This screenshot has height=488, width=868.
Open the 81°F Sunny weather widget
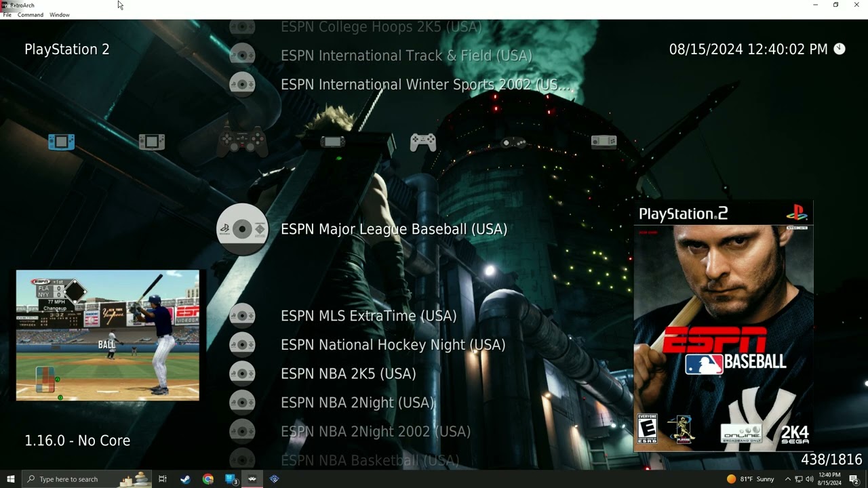click(x=750, y=479)
